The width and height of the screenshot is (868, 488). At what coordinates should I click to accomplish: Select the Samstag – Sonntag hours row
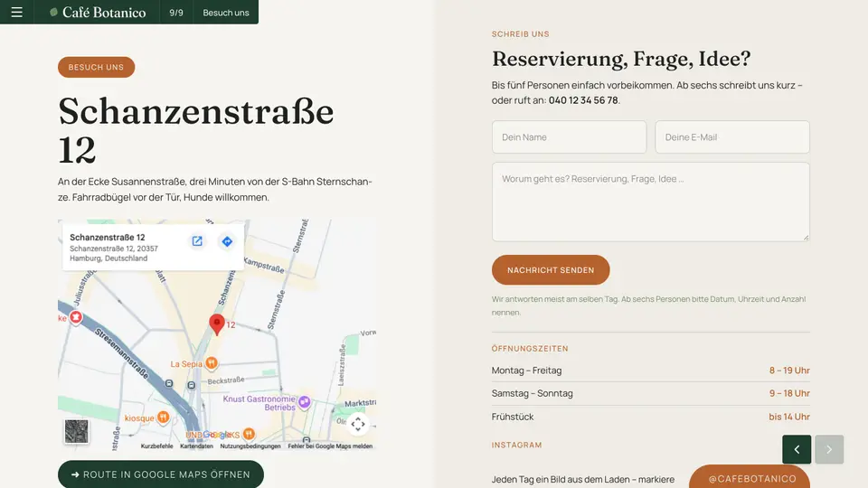650,393
